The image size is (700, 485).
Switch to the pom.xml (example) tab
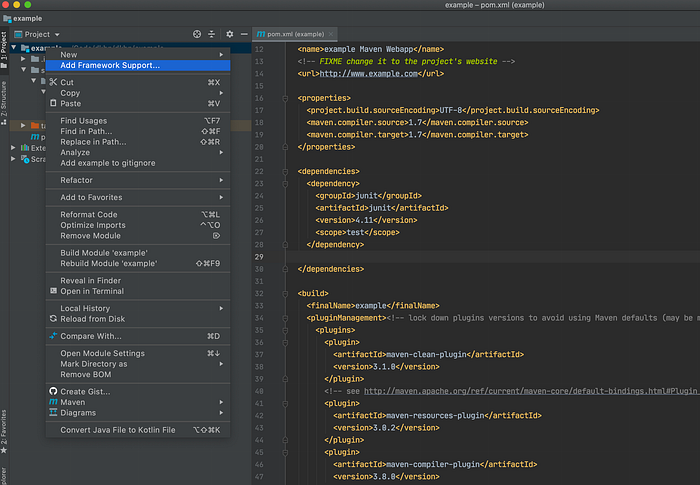tap(295, 32)
